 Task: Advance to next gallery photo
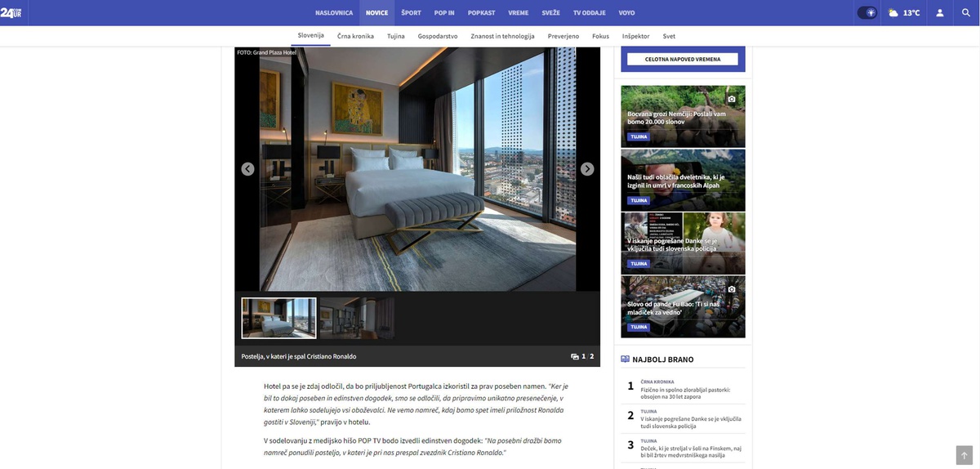pyautogui.click(x=587, y=169)
